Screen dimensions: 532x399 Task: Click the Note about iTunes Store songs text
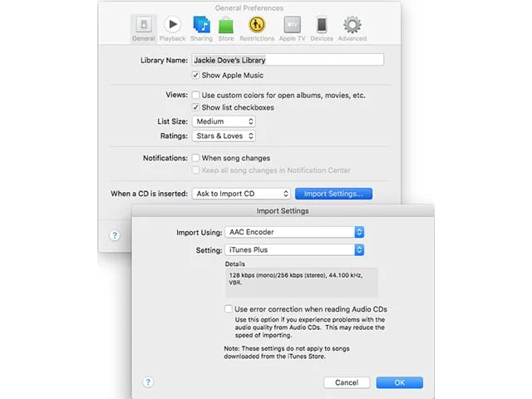click(x=287, y=352)
